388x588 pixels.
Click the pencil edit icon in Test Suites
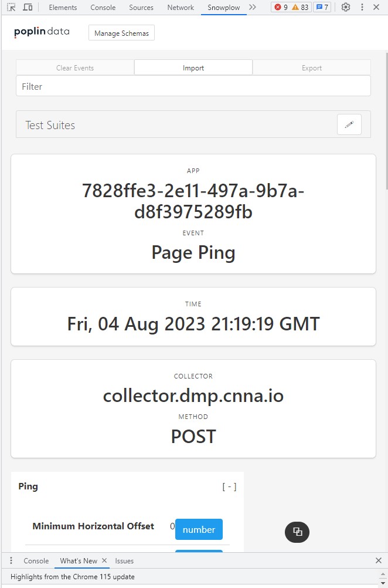click(349, 124)
